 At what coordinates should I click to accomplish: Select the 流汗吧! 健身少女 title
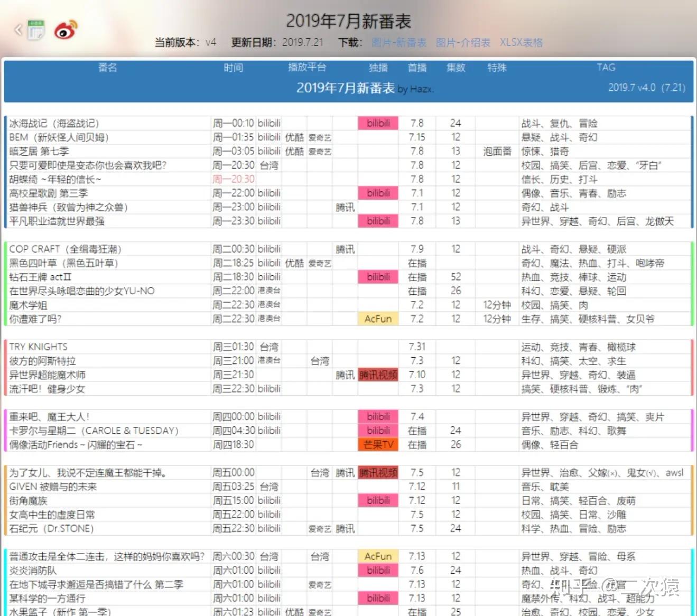click(47, 389)
